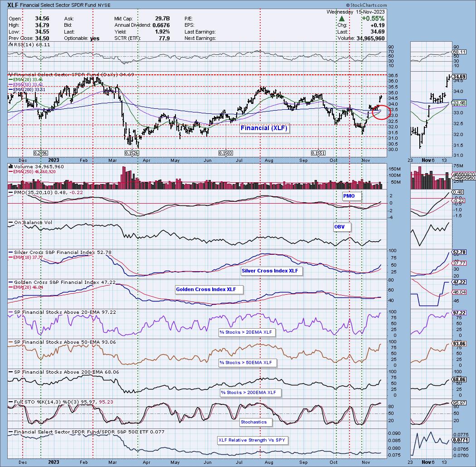The height and width of the screenshot is (467, 476).
Task: Select the Yield value 1.92%
Action: (x=163, y=32)
